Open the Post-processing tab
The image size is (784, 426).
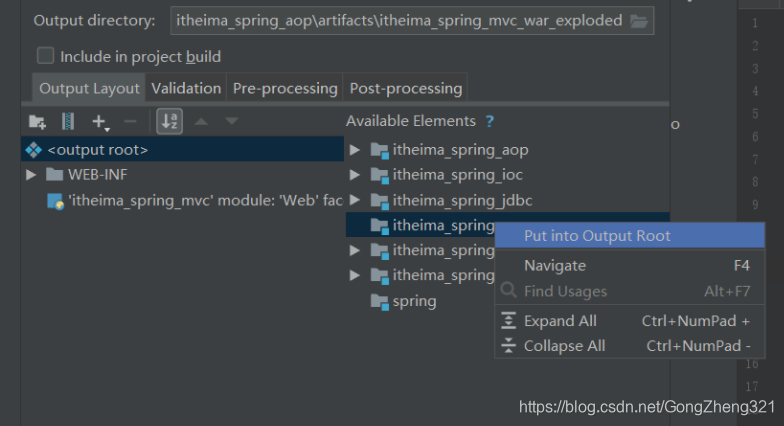[x=406, y=88]
